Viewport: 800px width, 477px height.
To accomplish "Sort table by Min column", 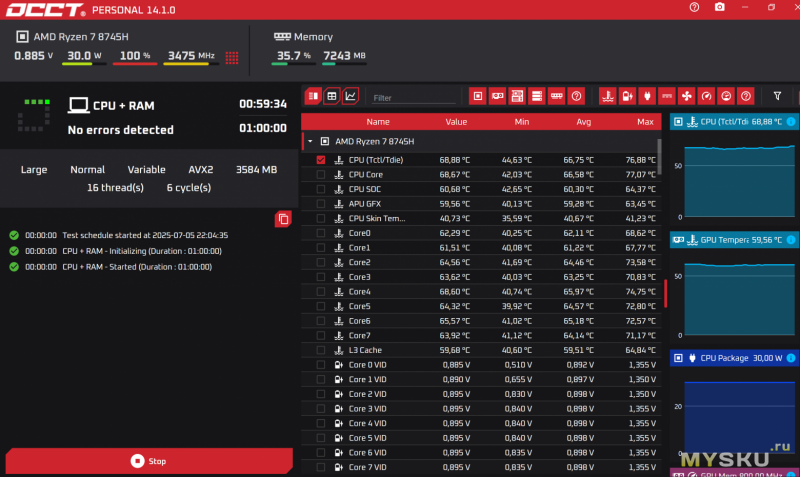I will click(x=521, y=122).
